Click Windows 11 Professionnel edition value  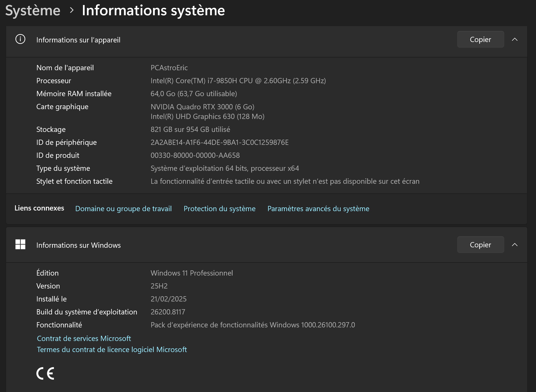point(192,273)
